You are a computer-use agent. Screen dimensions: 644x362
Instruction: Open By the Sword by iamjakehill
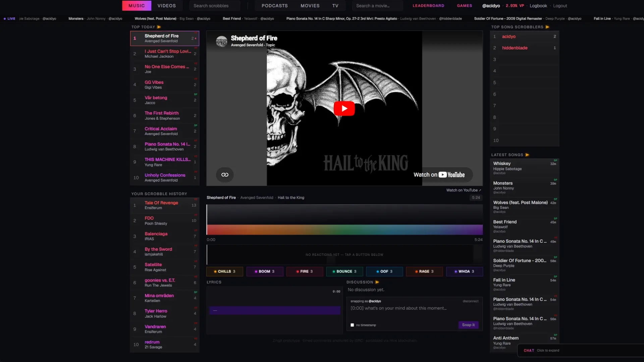tap(165, 251)
